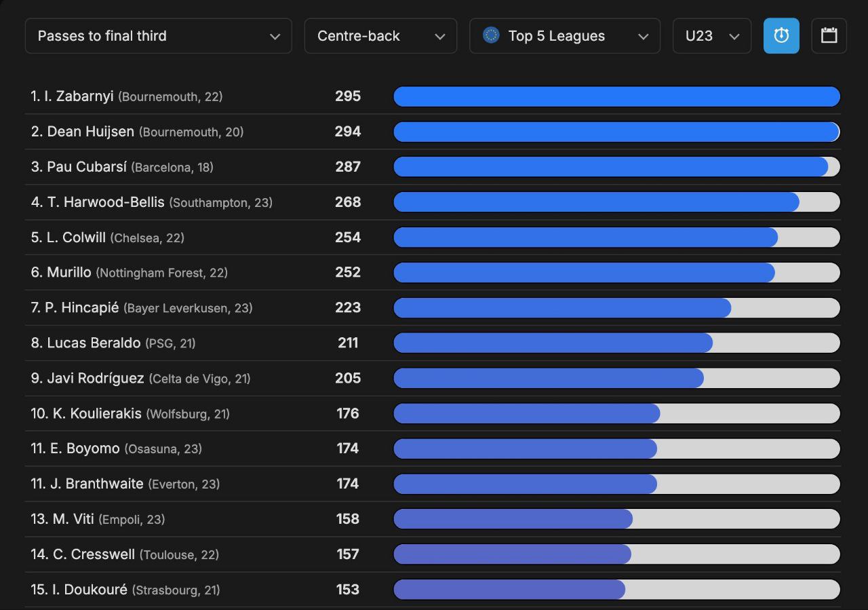Select I. Doukouré at rank 15

(x=90, y=590)
